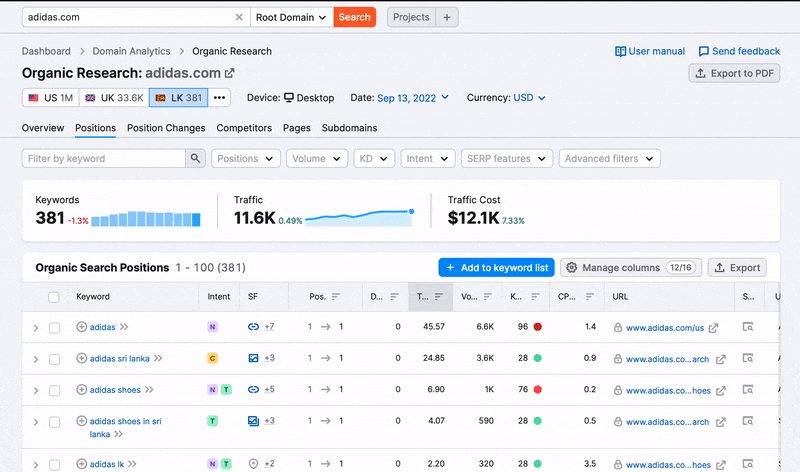
Task: Open the User manual link
Action: (649, 52)
